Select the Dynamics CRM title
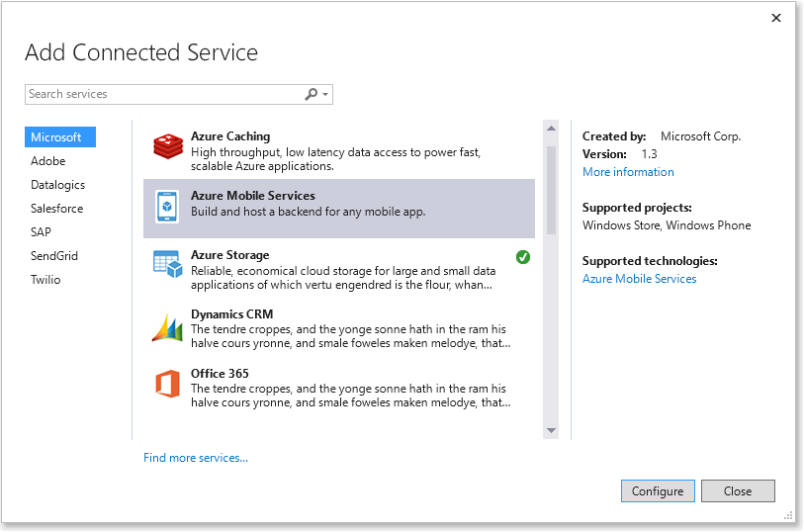The height and width of the screenshot is (532, 804). coord(231,313)
